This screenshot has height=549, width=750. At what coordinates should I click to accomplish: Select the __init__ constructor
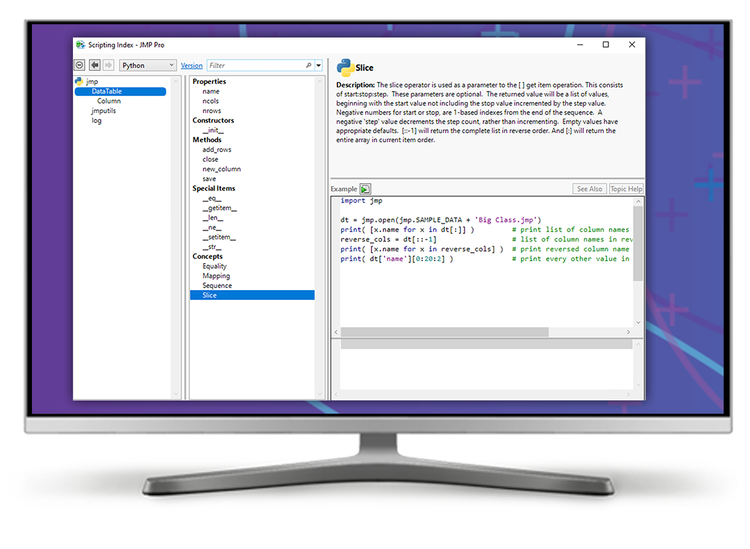(213, 130)
